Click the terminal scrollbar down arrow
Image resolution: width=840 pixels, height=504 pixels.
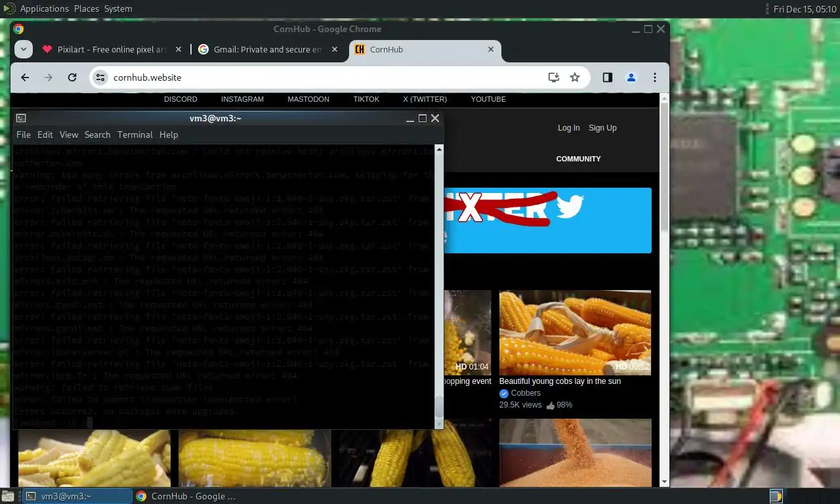[439, 425]
